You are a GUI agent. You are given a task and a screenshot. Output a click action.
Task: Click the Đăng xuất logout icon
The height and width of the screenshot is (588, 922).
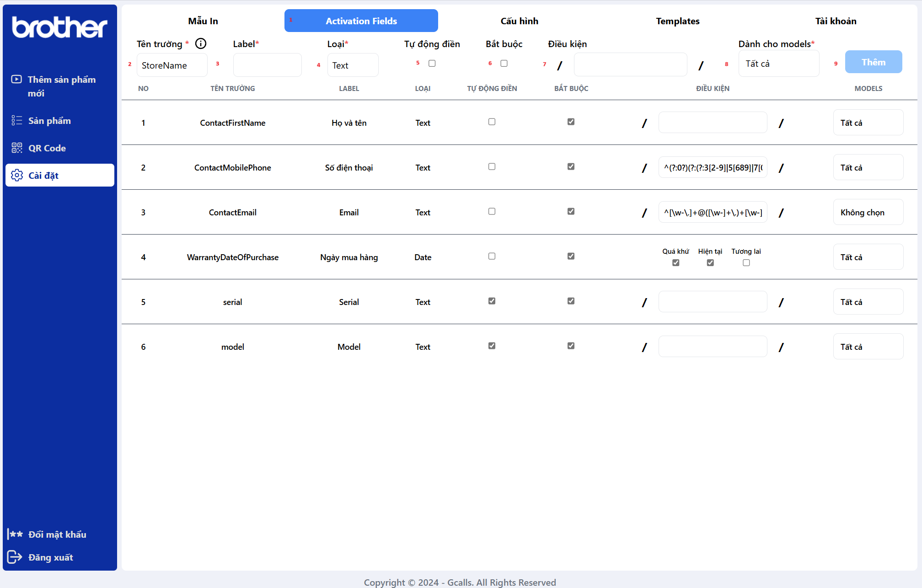pos(15,557)
